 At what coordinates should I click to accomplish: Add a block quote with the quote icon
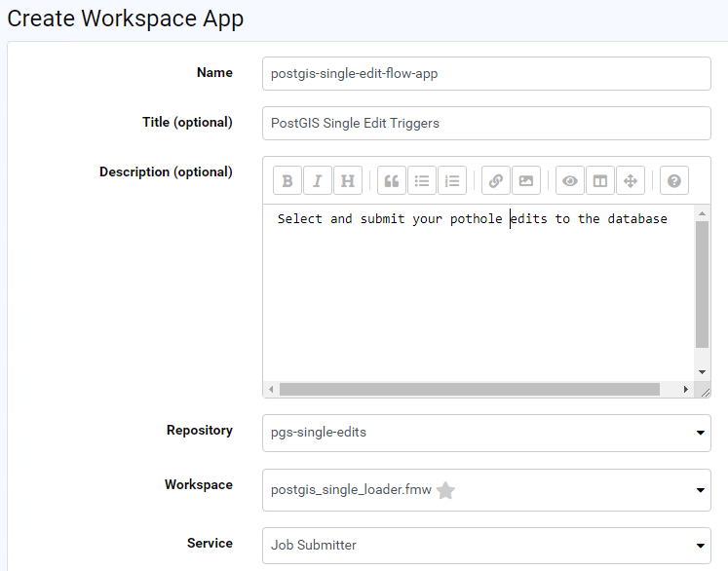pos(392,181)
